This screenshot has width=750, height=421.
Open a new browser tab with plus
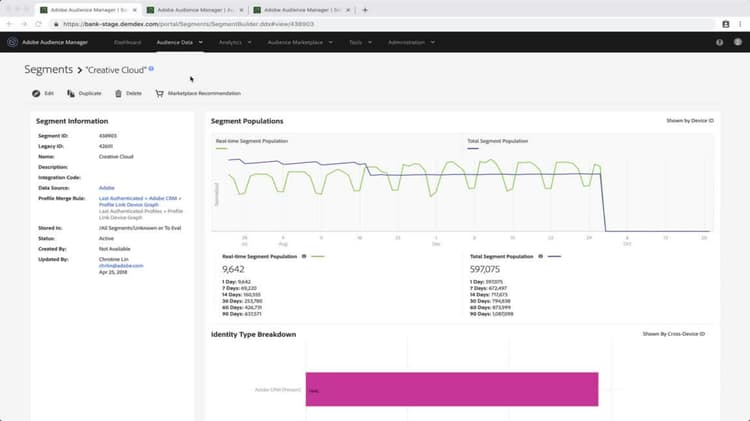(365, 10)
